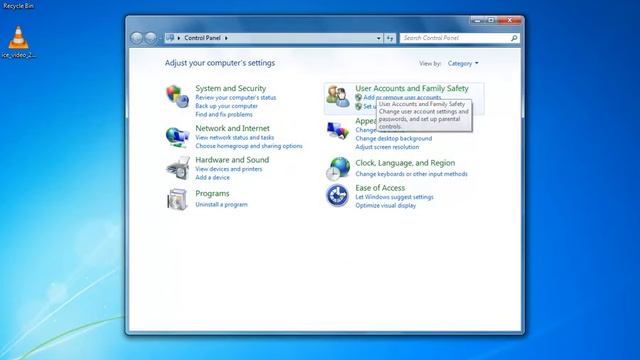Open System and Security heading

(231, 88)
